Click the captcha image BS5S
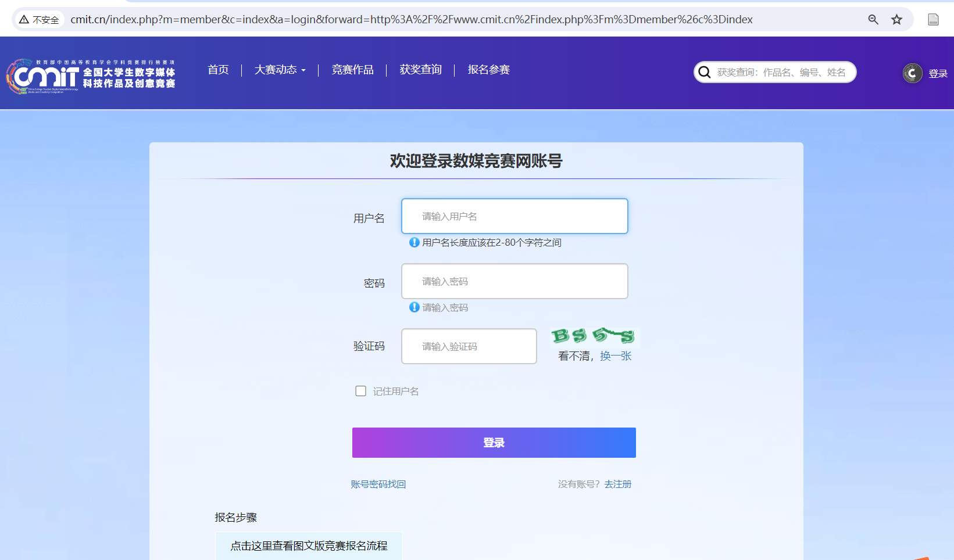Image resolution: width=954 pixels, height=560 pixels. point(593,336)
